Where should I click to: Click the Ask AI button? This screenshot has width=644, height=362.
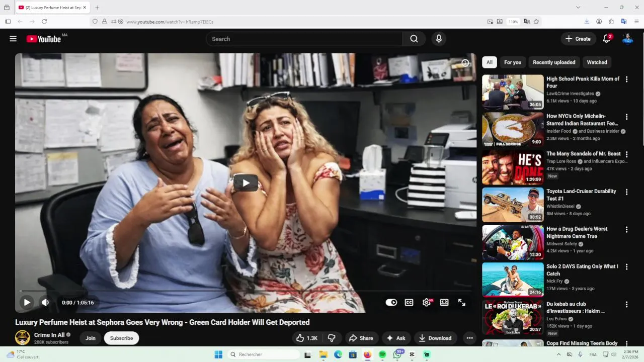click(x=395, y=338)
